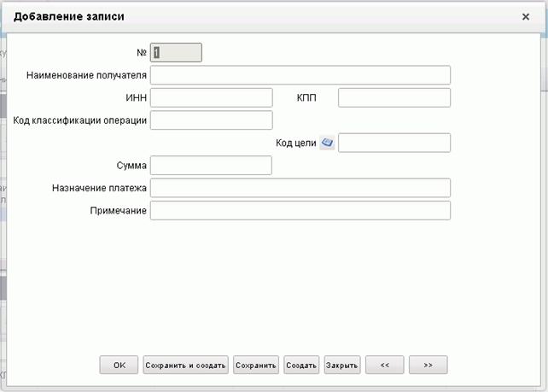548x392 pixels.
Task: Focus the КПП input field
Action: 394,97
